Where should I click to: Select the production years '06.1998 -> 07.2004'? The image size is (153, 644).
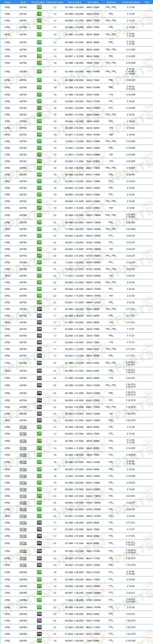74,441
